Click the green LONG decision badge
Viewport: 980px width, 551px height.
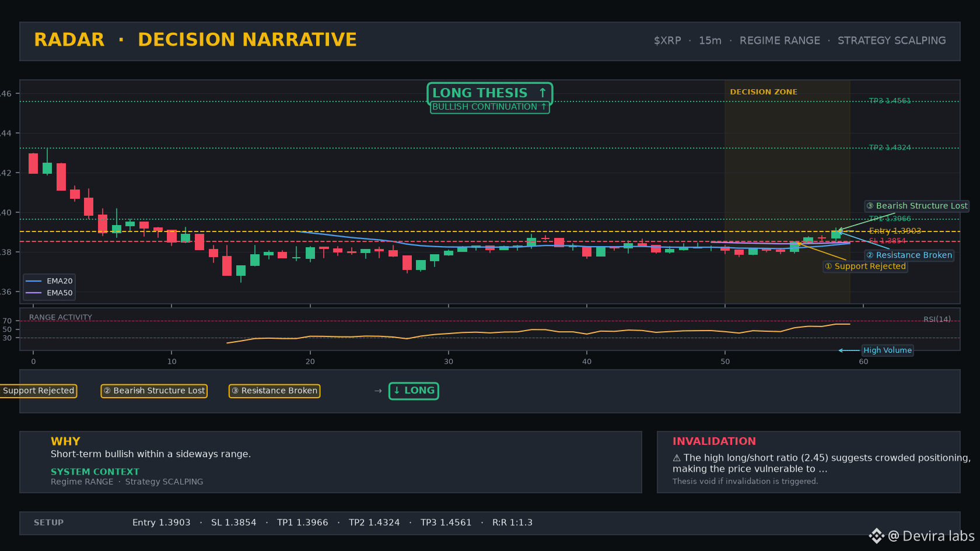click(x=414, y=391)
